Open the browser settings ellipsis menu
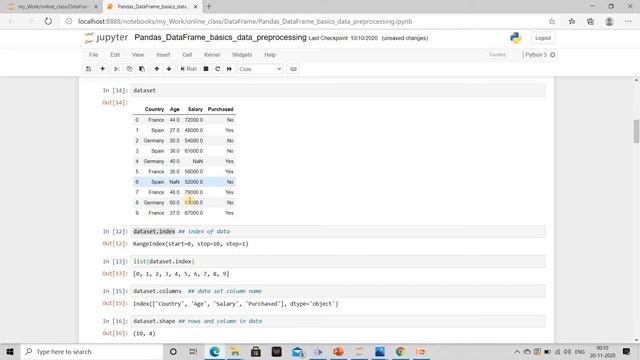The image size is (640, 360). click(x=628, y=21)
